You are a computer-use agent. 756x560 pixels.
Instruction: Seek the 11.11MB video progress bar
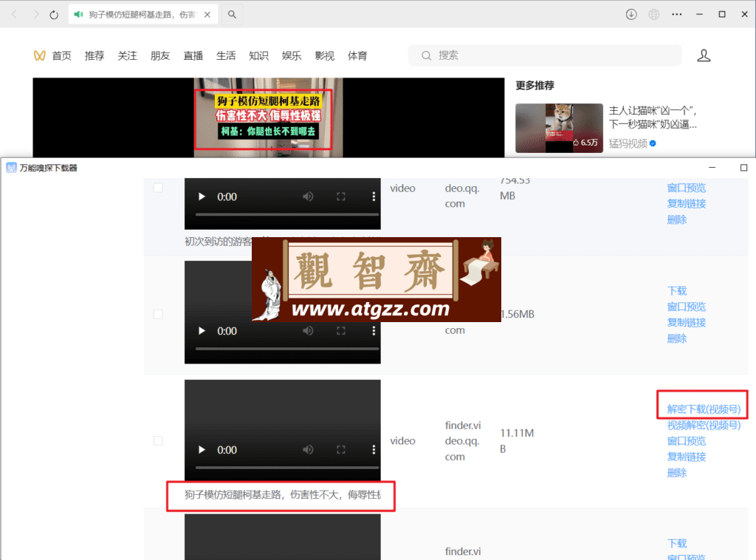click(x=287, y=467)
